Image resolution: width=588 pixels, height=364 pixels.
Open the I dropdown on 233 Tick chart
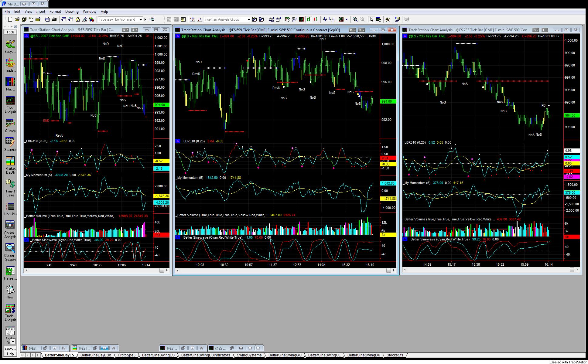pyautogui.click(x=545, y=30)
